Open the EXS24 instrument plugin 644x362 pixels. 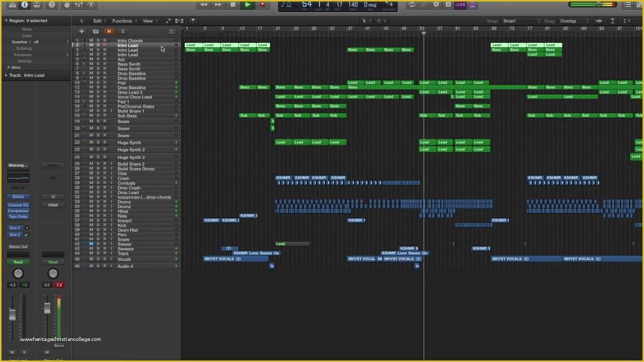pyautogui.click(x=18, y=197)
